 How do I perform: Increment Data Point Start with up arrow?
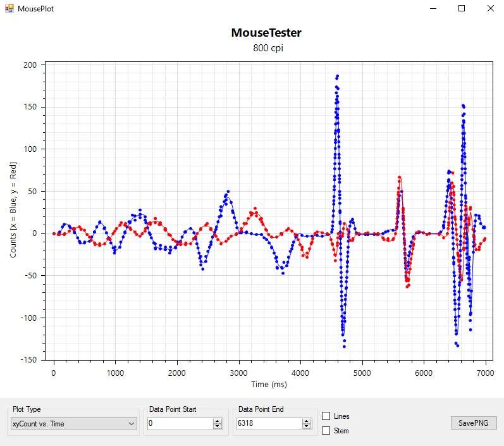click(x=218, y=421)
